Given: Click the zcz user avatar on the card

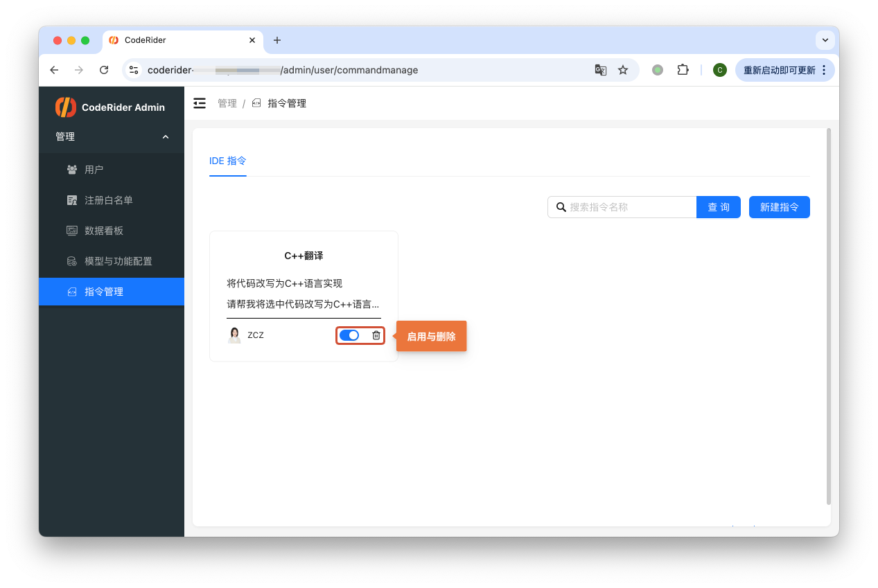Looking at the screenshot, I should (x=235, y=335).
